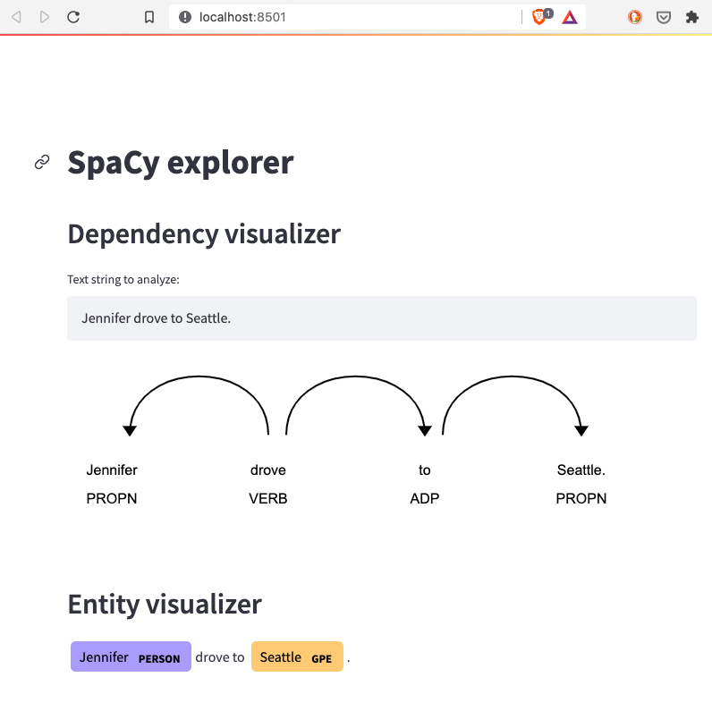Click the anchor link beside SpaCy explorer heading
Screen dimensions: 712x728
coord(41,162)
